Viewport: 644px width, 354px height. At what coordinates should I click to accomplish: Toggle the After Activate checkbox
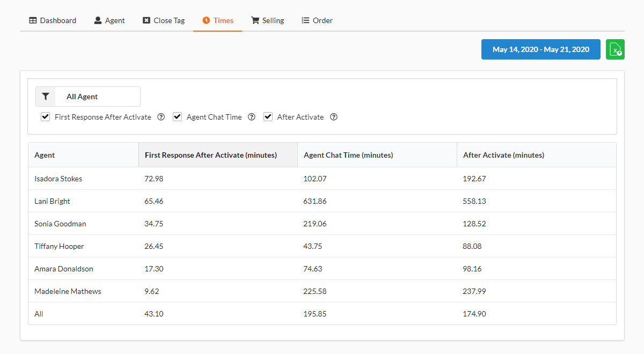click(x=268, y=117)
